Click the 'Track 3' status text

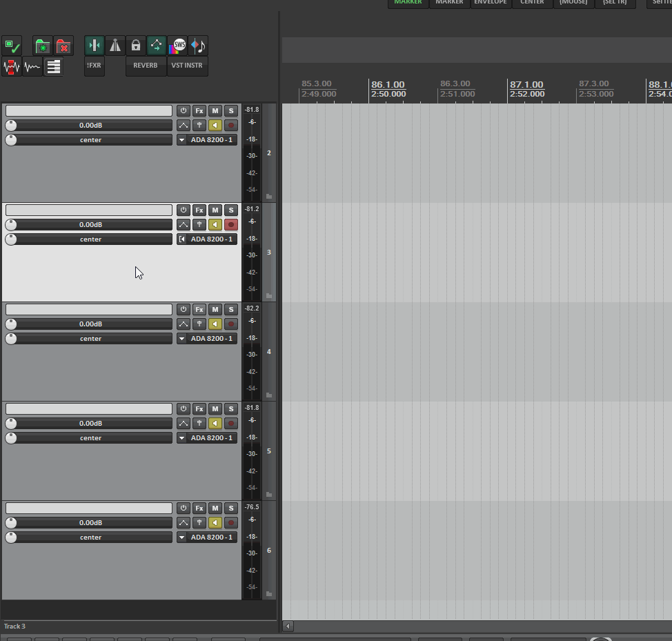(x=14, y=627)
